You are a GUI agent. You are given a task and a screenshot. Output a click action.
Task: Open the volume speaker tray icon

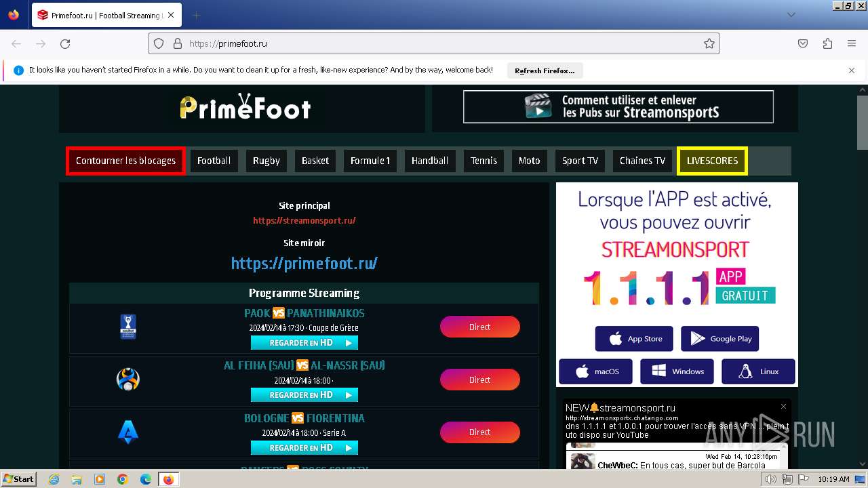click(771, 479)
